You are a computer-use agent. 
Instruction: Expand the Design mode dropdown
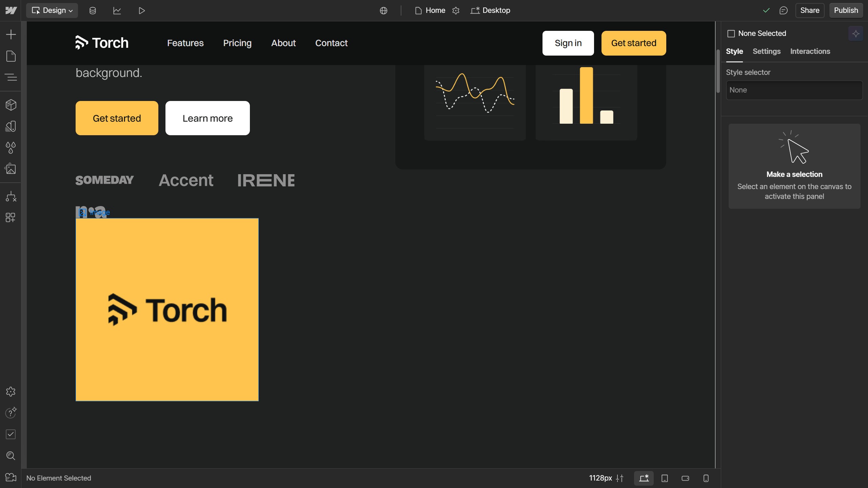click(52, 11)
